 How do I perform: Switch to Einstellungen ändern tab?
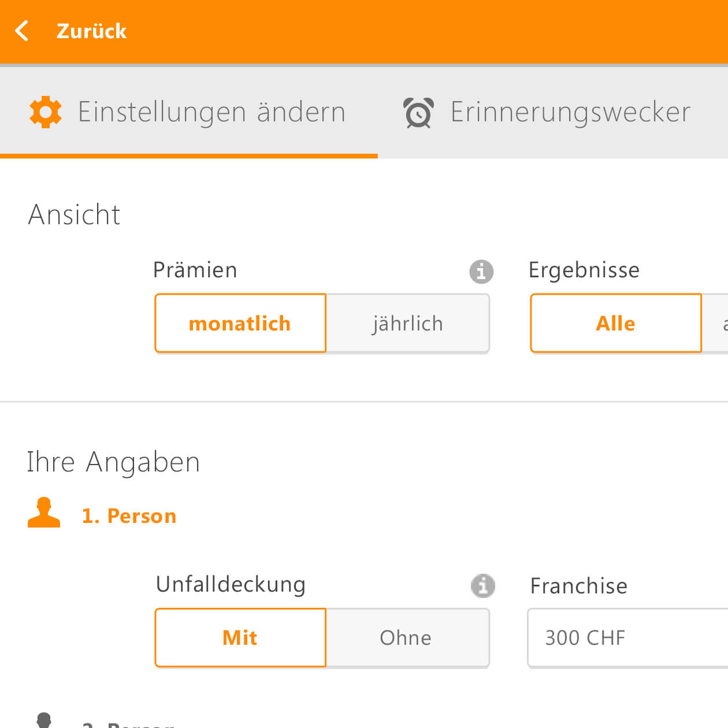tap(189, 112)
